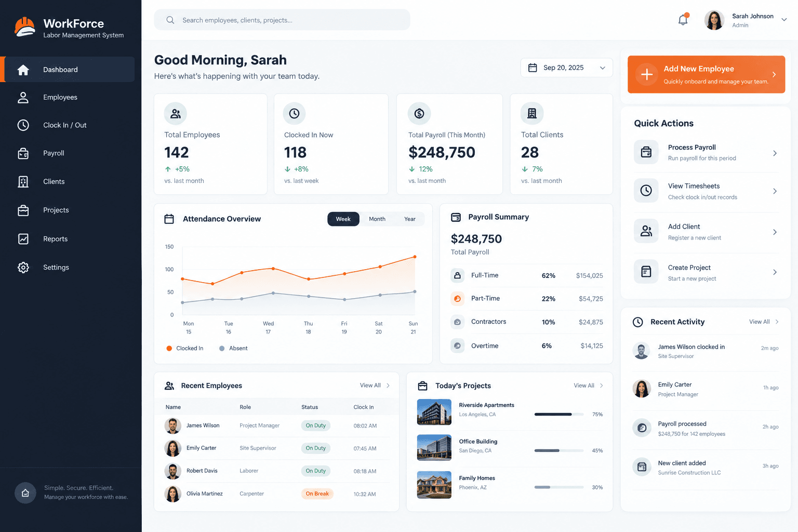Click the Projects briefcase icon in sidebar
Image resolution: width=798 pixels, height=532 pixels.
[23, 210]
